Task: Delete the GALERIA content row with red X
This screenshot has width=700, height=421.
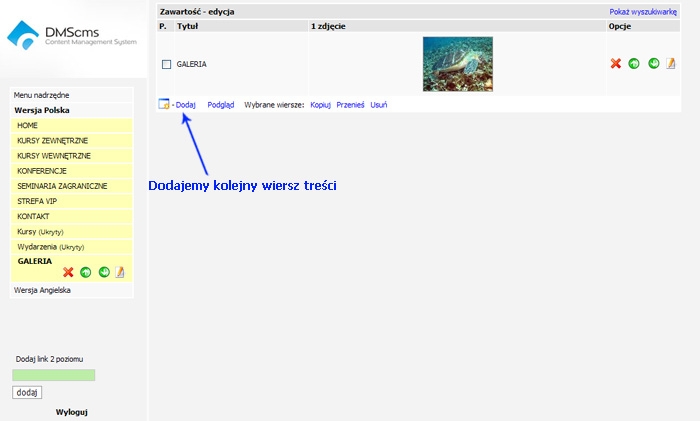Action: (616, 64)
